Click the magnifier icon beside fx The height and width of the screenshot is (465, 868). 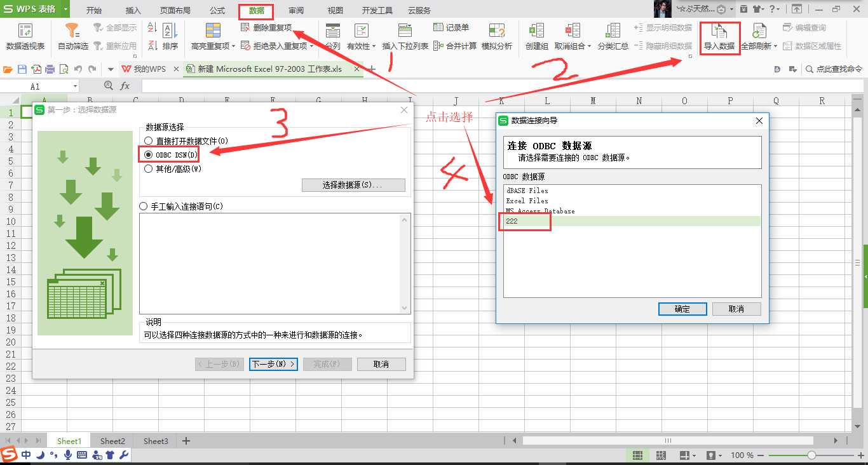[x=108, y=86]
